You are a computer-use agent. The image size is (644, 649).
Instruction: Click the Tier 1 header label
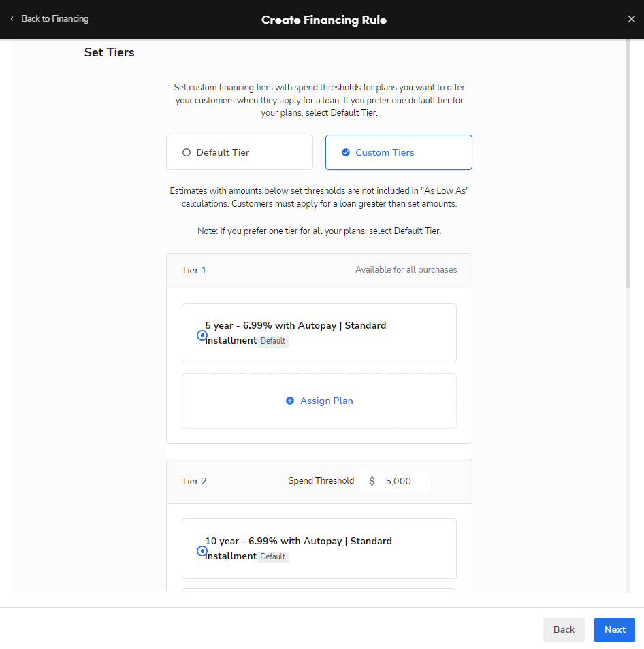coord(194,270)
